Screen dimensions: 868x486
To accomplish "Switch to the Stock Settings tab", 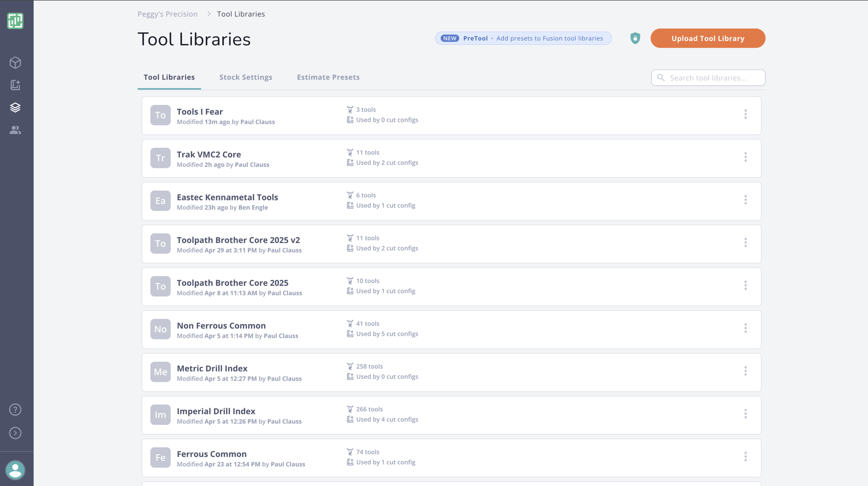I will pos(246,77).
